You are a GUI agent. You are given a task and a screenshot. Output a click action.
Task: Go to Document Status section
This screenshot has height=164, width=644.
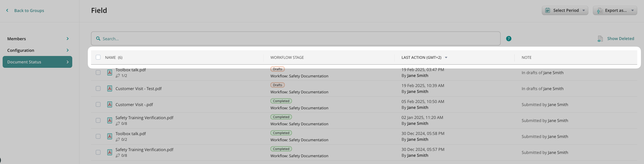click(x=38, y=62)
